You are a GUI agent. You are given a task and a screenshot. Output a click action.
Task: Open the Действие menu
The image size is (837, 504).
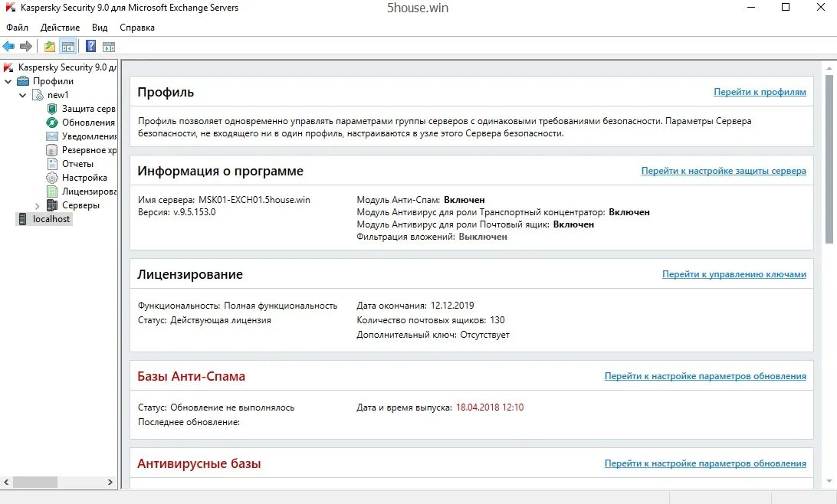click(60, 28)
